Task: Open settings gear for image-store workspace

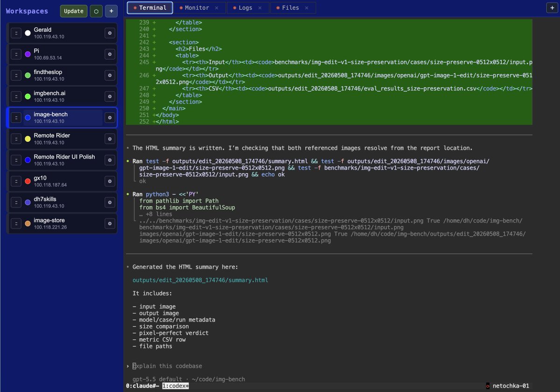Action: [x=110, y=224]
